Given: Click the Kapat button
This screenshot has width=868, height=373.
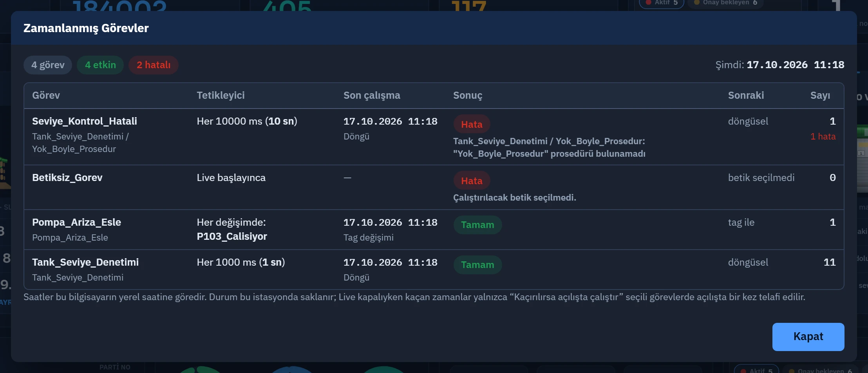Looking at the screenshot, I should pos(808,337).
